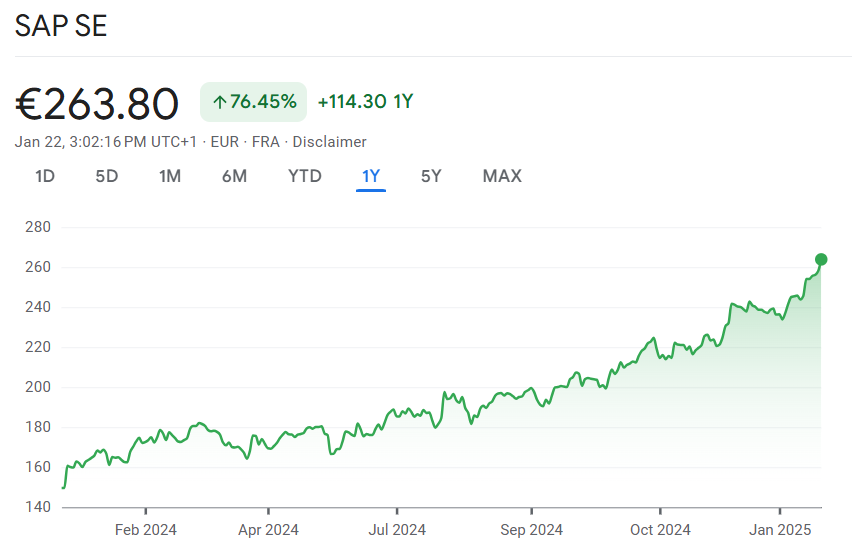Click the Feb 2024 axis label

click(x=146, y=530)
